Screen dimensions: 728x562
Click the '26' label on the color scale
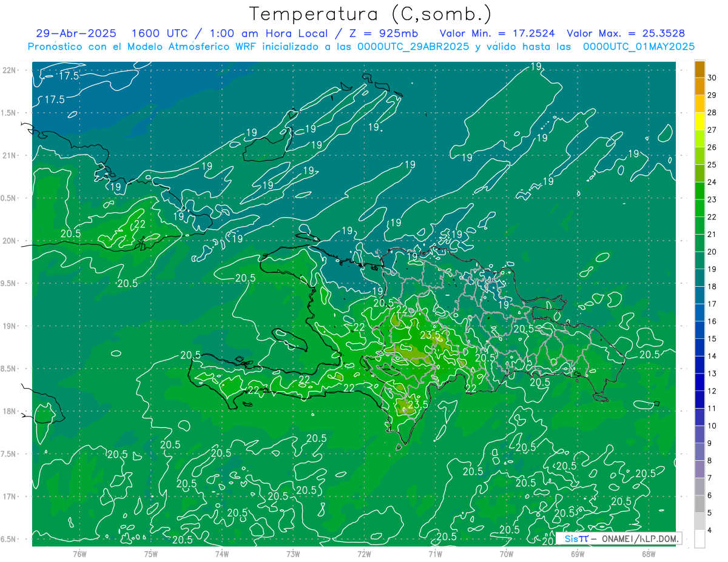pos(712,147)
